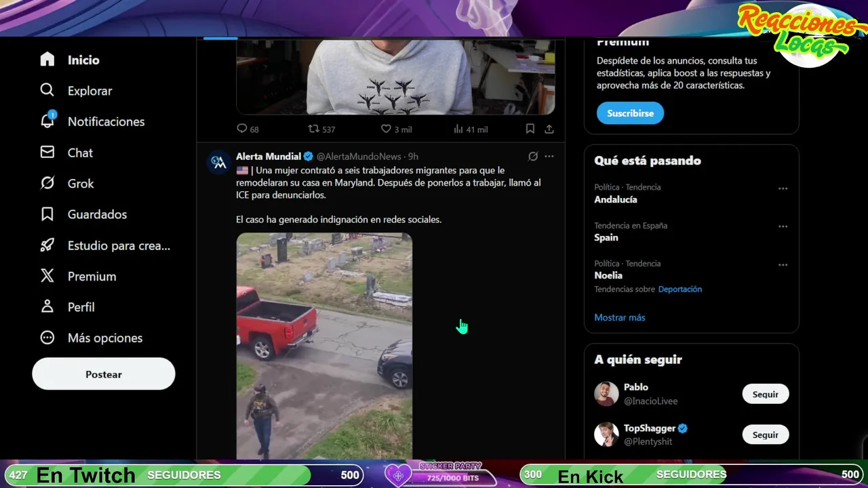The image size is (868, 488).
Task: Click the Grok explain icon on Alerta Mundial post
Action: tap(533, 156)
